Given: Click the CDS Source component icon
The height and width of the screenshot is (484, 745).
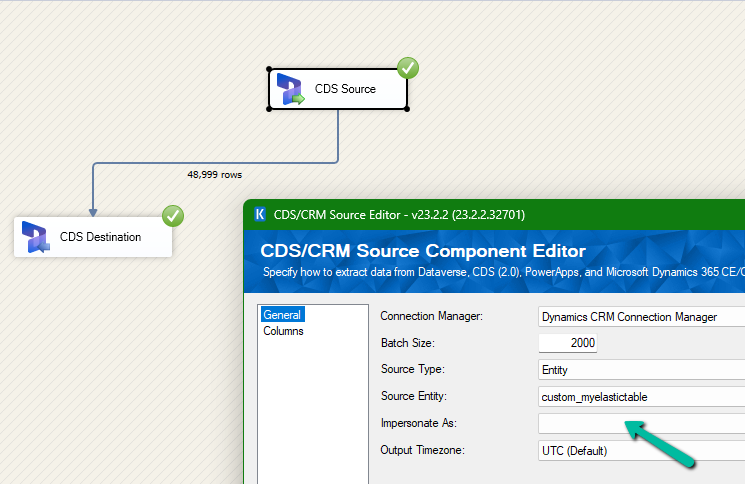Looking at the screenshot, I should (291, 89).
